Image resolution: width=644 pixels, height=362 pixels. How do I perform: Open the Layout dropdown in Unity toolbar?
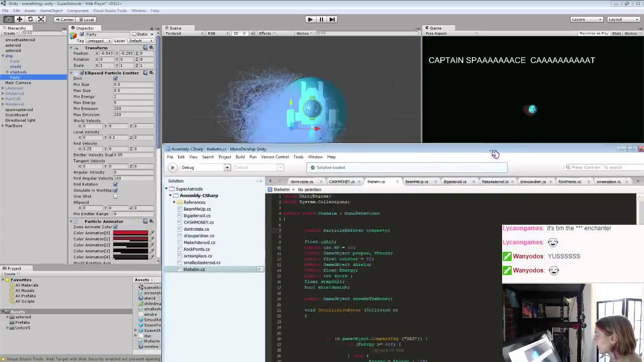(x=623, y=20)
